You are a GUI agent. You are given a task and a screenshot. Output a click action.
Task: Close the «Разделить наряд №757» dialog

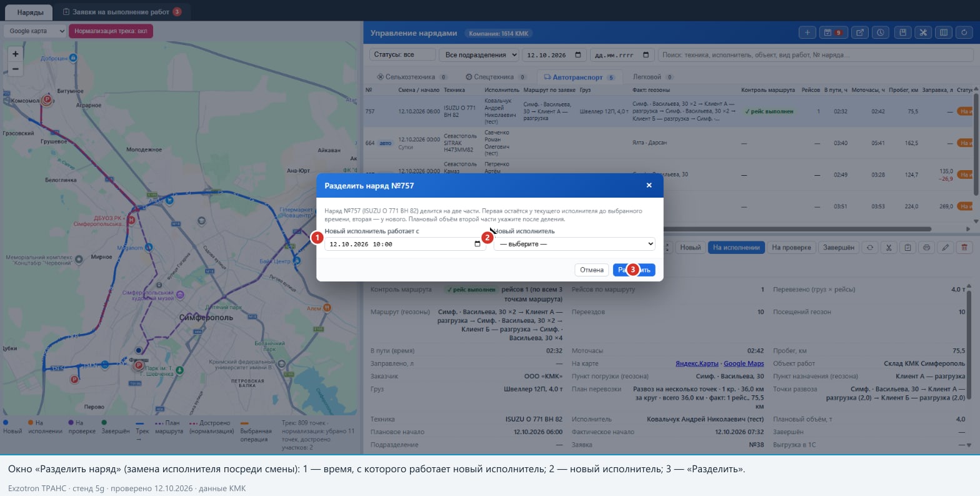(x=649, y=185)
